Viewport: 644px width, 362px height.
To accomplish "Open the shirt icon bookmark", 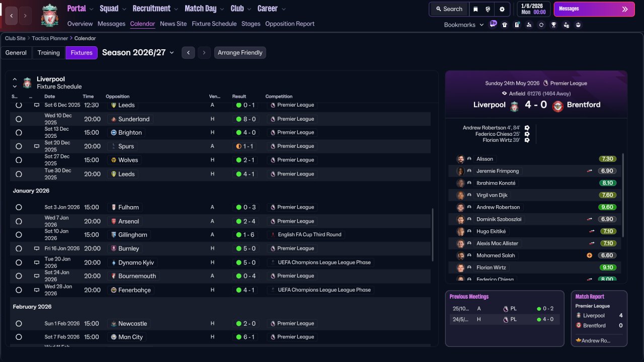I will [505, 25].
